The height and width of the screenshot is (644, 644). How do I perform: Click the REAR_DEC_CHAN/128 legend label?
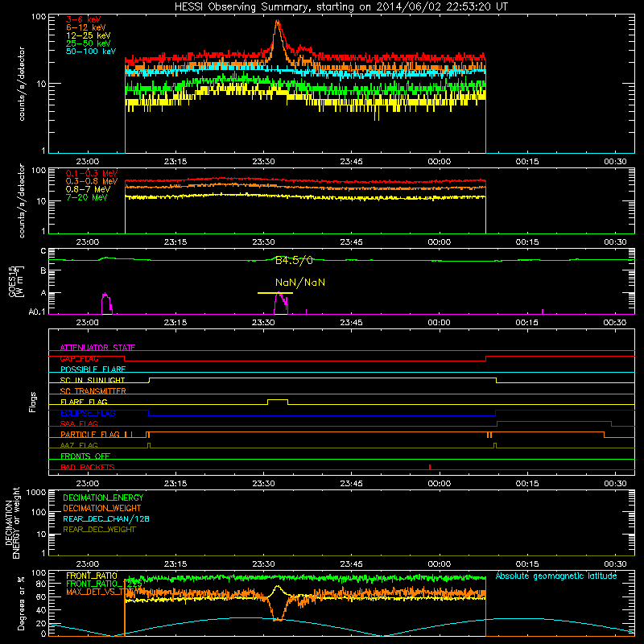click(x=106, y=518)
